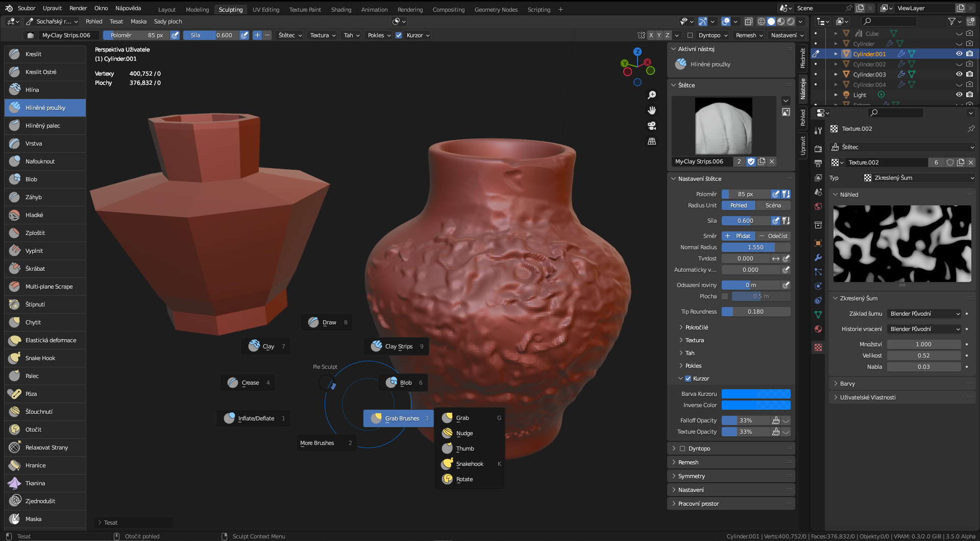Select the Póza pose brush

[45, 394]
